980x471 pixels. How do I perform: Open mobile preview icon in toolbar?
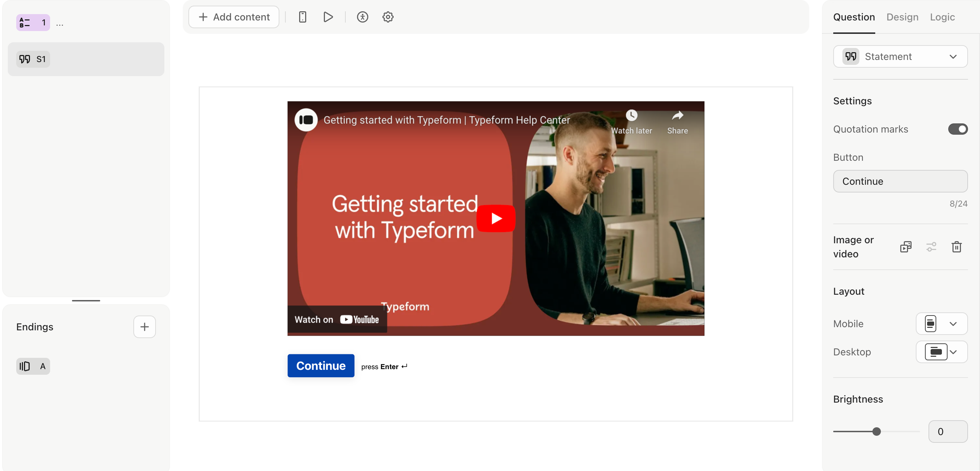302,17
